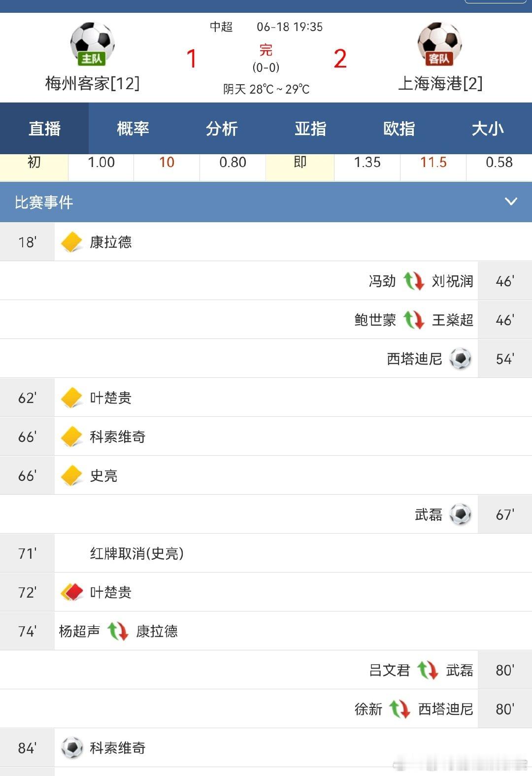Click substitution arrows between 冯劲 and 刘祝润
Image resolution: width=532 pixels, height=776 pixels.
click(414, 281)
